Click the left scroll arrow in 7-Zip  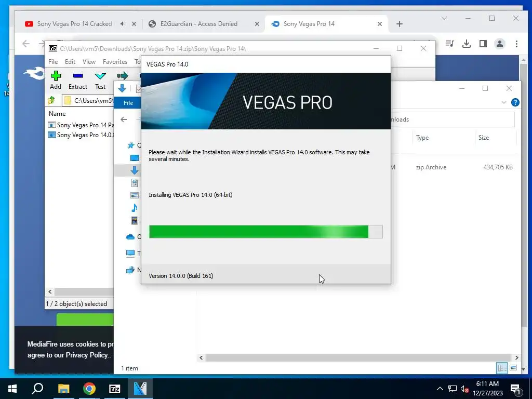50,292
